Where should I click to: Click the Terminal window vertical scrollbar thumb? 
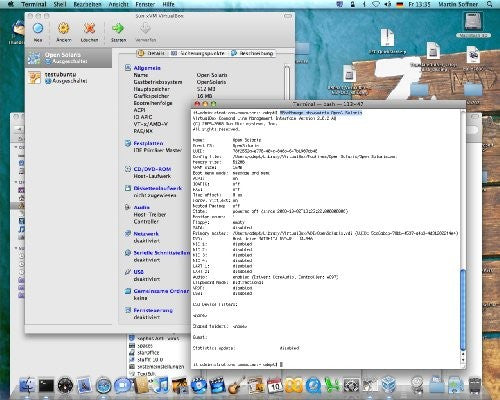[463, 310]
